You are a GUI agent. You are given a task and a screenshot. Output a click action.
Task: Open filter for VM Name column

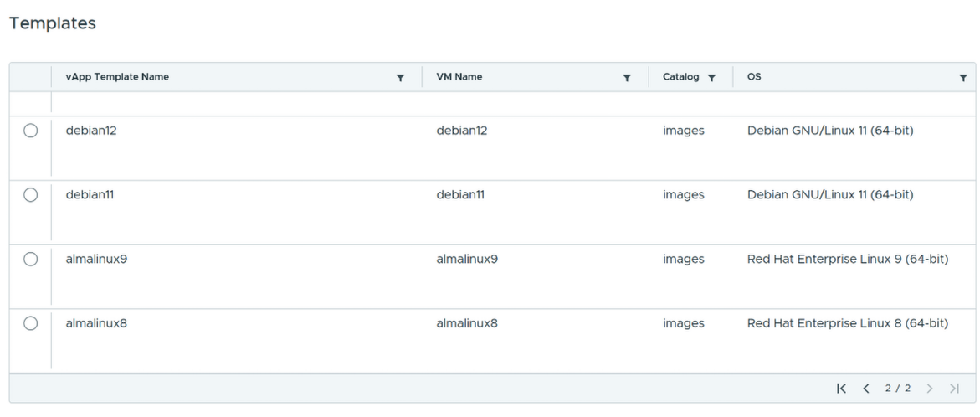coord(627,78)
